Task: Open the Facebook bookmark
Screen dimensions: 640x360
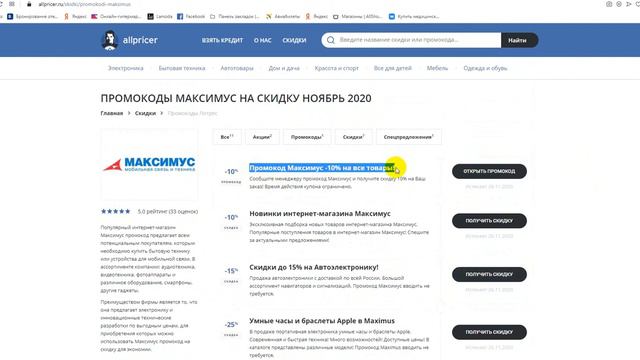Action: pos(191,16)
